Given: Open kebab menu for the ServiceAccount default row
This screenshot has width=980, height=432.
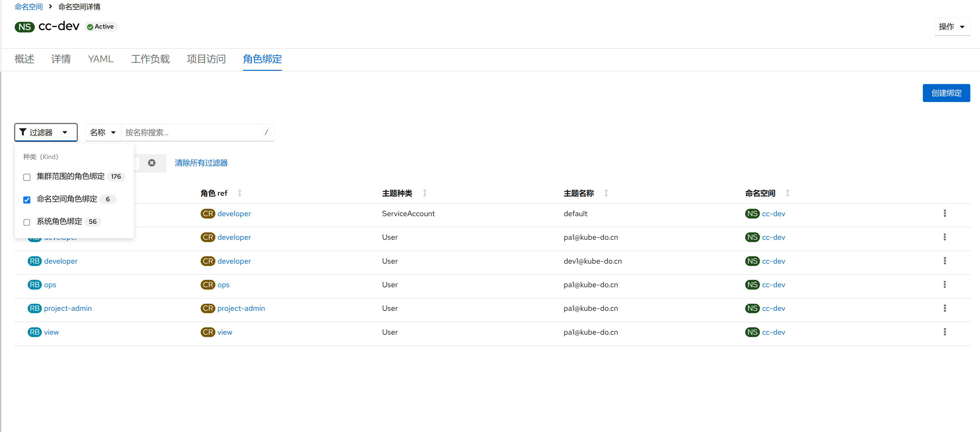Looking at the screenshot, I should tap(944, 213).
